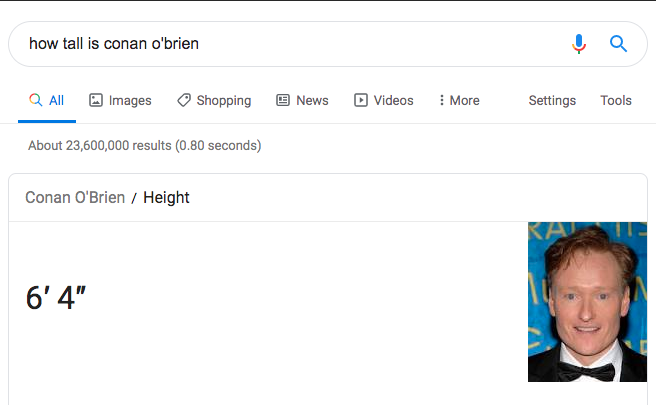
Task: Open the Settings menu
Action: [x=552, y=100]
